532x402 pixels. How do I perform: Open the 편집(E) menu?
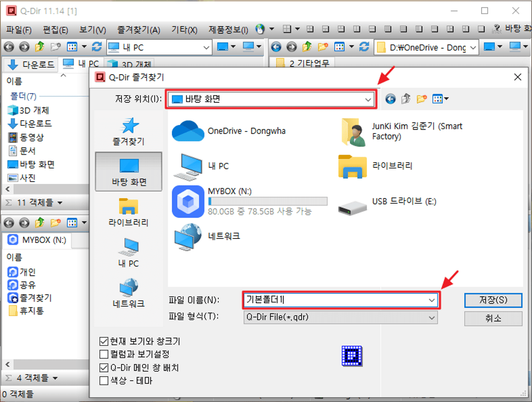click(x=56, y=30)
